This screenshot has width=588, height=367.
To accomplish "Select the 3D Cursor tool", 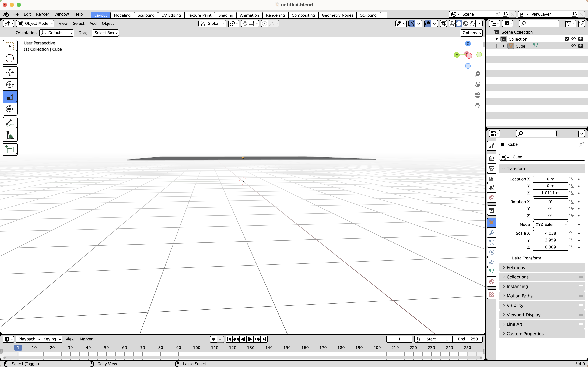I will point(10,58).
